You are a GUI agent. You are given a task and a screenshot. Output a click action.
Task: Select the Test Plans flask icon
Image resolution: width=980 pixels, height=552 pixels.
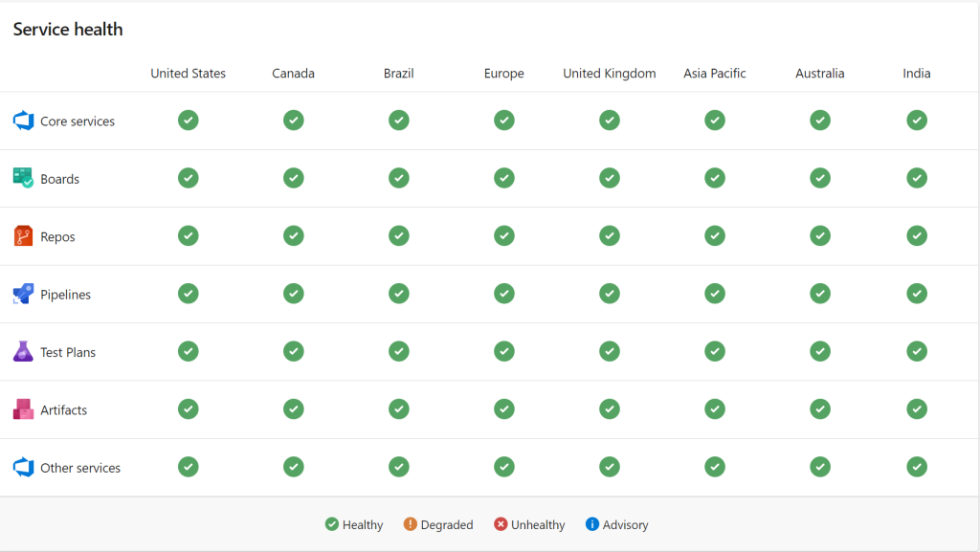(22, 351)
